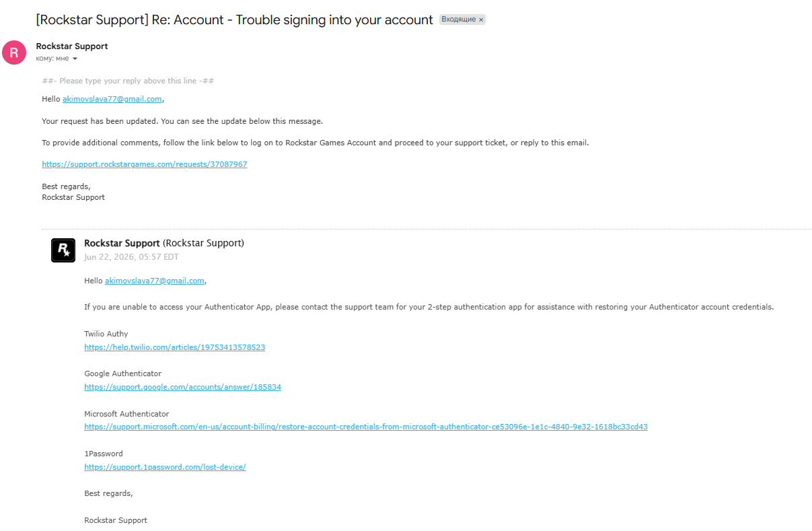Click the Jun 22, 2026 timestamp text
The height and width of the screenshot is (531, 812).
131,257
